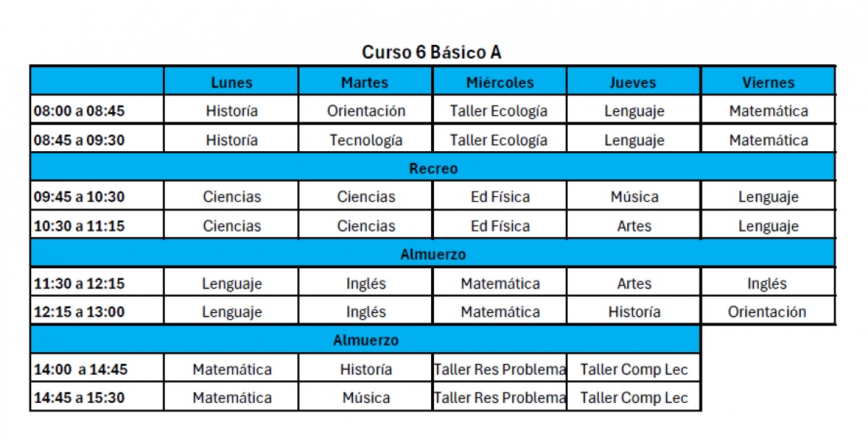Select the 10:30 a 11:15 time cell

[x=97, y=226]
